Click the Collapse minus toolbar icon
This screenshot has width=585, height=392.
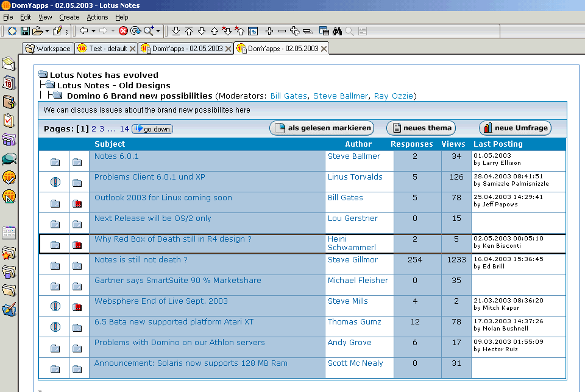282,31
